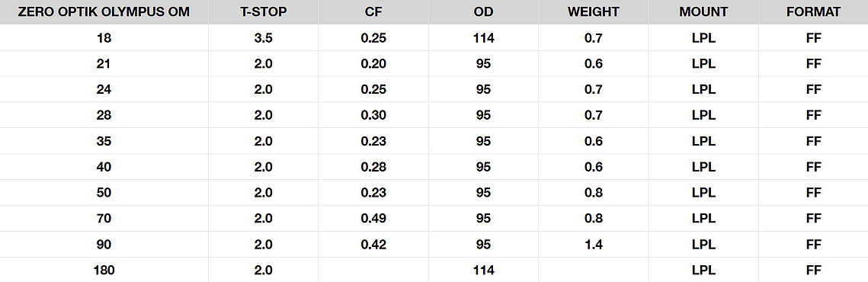Click the 90 focal length cell
This screenshot has width=868, height=282.
pos(104,245)
